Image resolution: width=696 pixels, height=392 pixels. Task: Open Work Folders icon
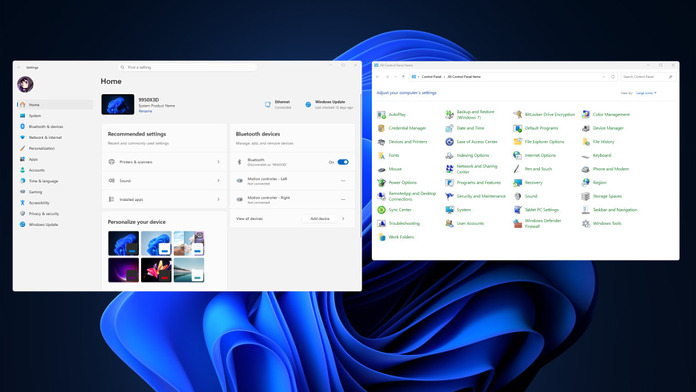(x=381, y=237)
